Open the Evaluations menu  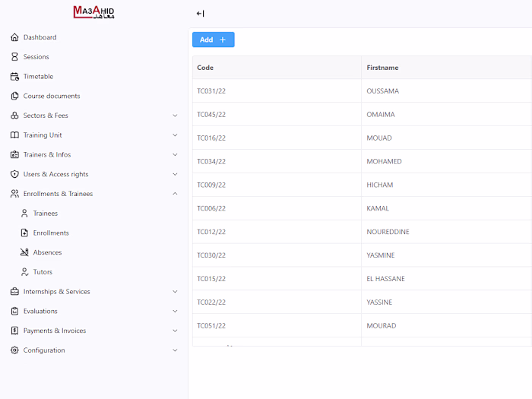pyautogui.click(x=40, y=311)
